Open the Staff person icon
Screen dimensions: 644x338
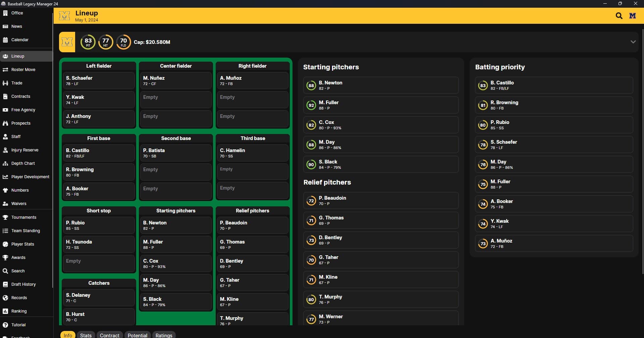pyautogui.click(x=5, y=137)
